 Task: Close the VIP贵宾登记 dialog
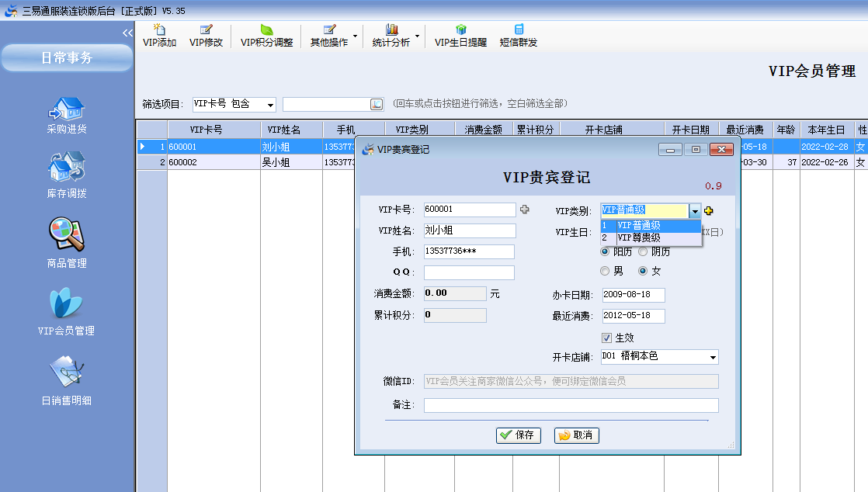(721, 150)
